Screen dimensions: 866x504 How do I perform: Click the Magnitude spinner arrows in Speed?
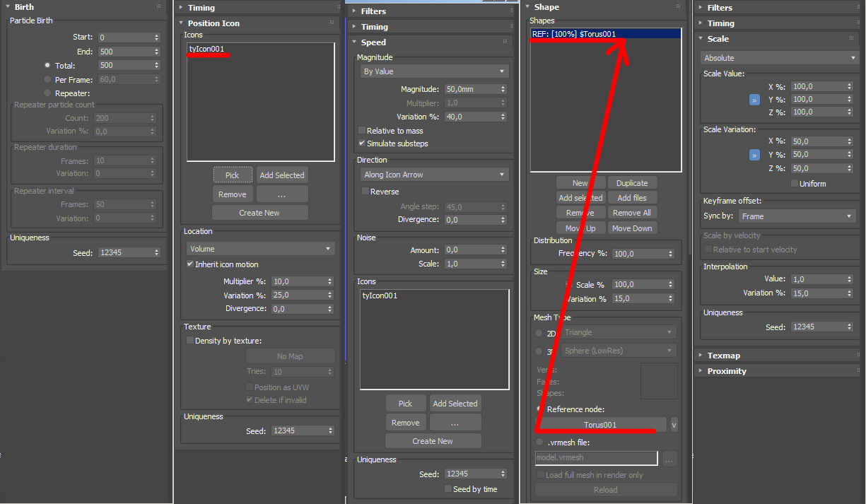coord(503,90)
